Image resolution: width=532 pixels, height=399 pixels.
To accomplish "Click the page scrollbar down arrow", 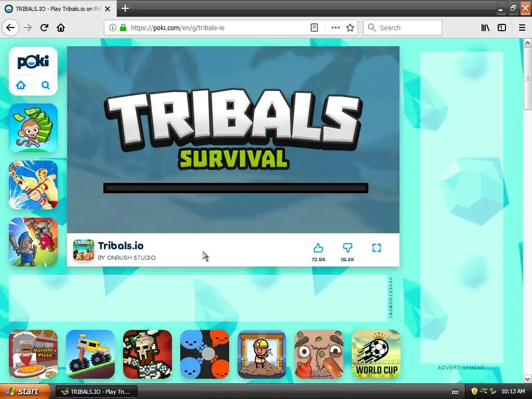I will [527, 379].
